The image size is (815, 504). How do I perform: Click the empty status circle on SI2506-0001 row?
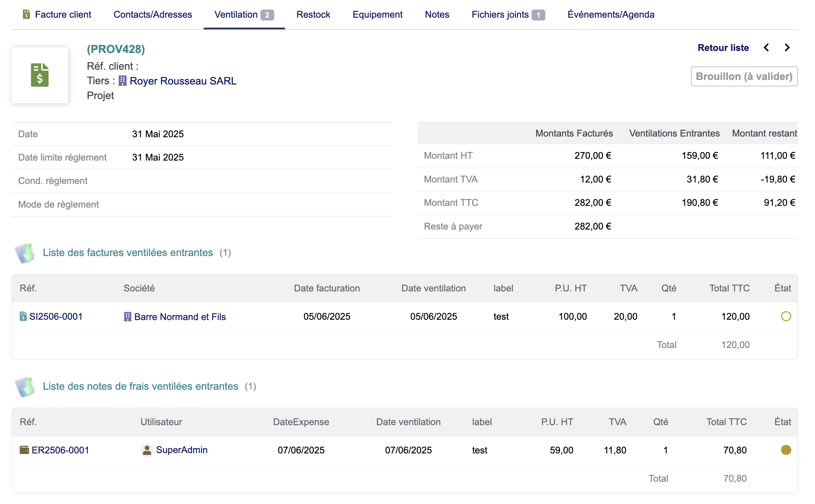786,316
